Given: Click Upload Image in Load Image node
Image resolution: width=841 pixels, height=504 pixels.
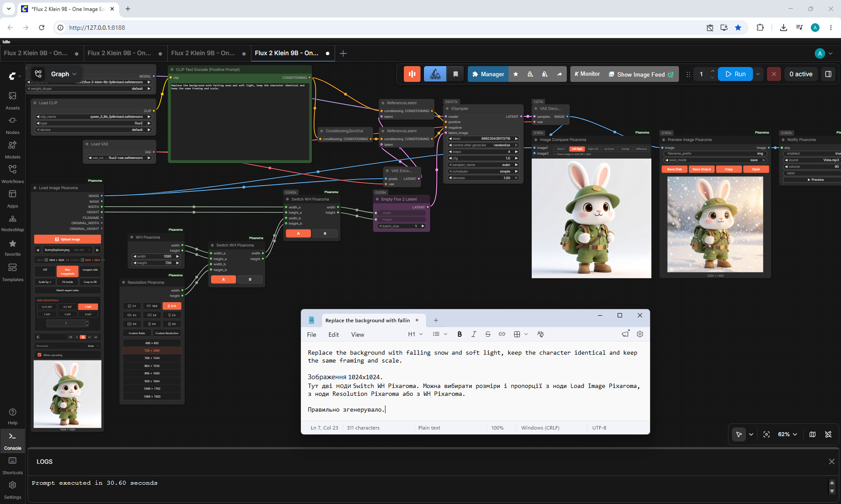Looking at the screenshot, I should coord(67,240).
